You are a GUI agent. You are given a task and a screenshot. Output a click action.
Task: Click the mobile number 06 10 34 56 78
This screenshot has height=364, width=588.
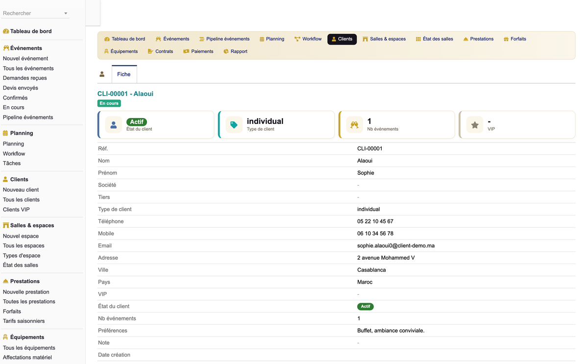375,233
